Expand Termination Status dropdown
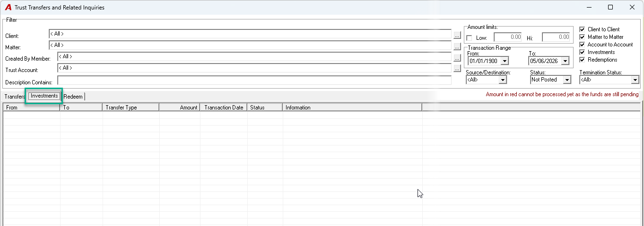 click(x=635, y=80)
